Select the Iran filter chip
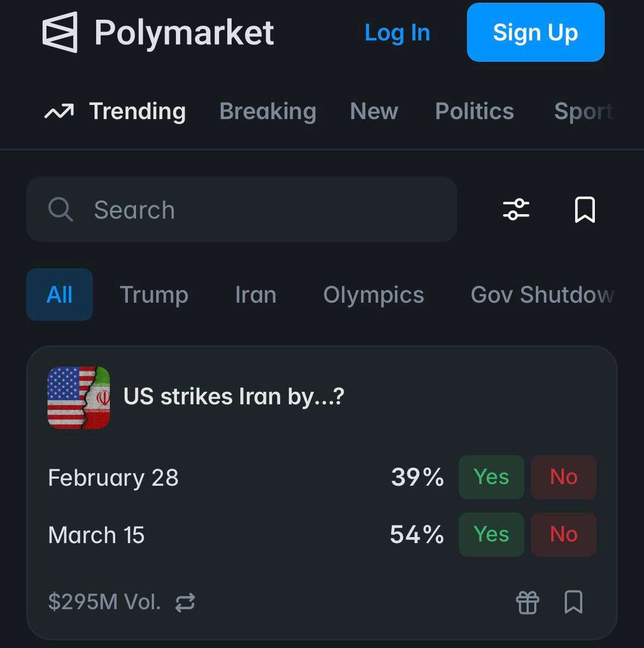This screenshot has width=644, height=648. (256, 294)
